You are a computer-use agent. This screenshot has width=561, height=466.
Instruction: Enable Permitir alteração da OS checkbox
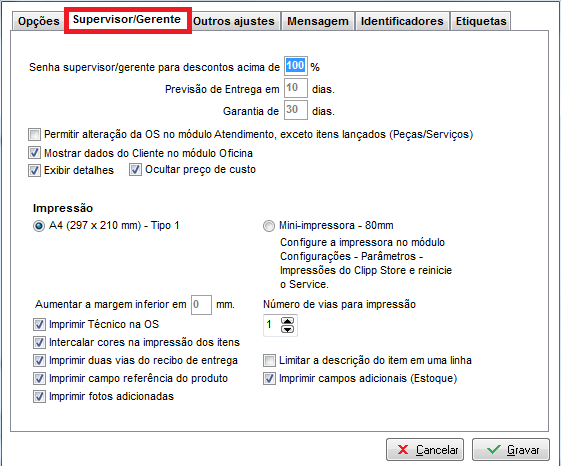[34, 135]
